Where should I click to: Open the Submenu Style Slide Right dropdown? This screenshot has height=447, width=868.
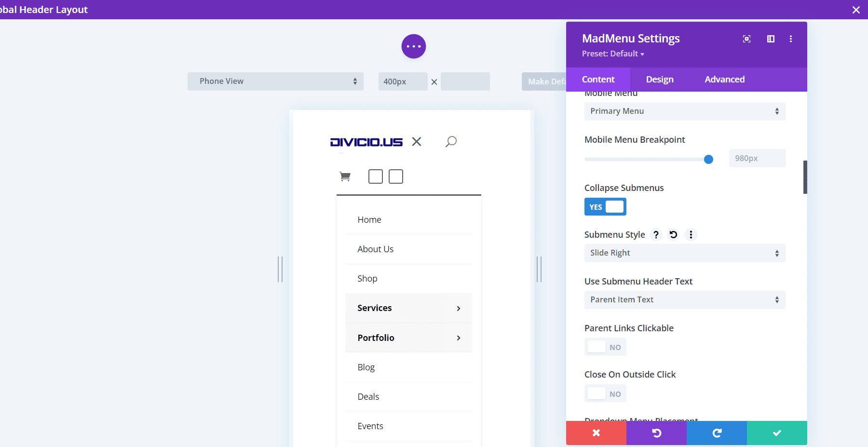[x=684, y=253]
